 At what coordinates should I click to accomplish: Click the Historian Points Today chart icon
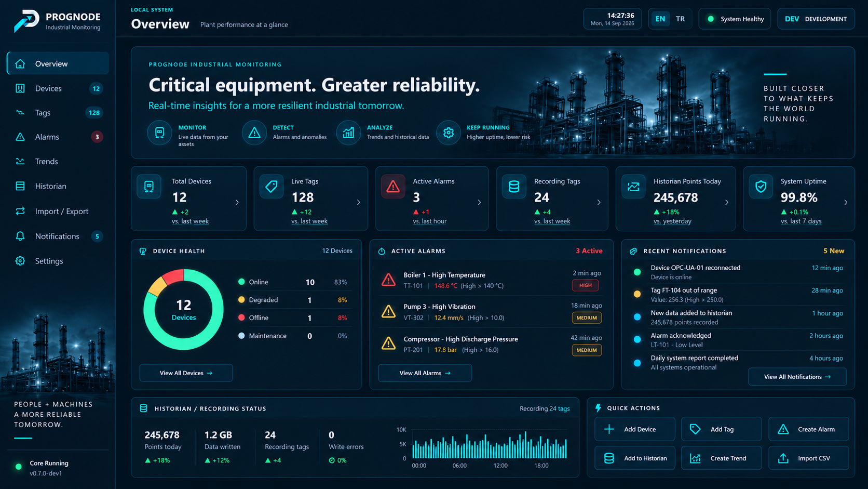[633, 187]
